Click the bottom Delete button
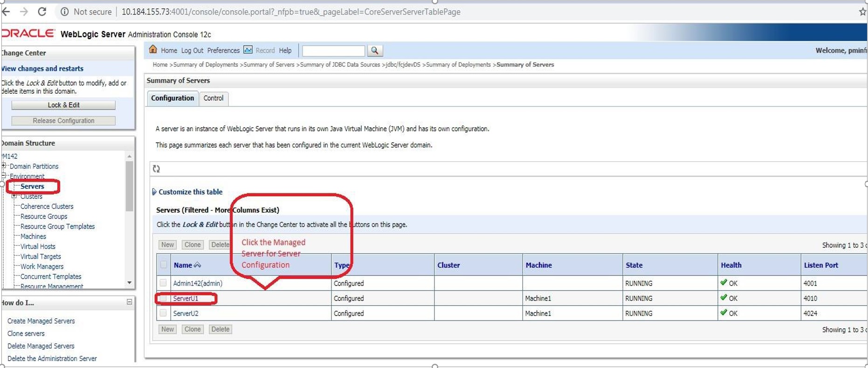 220,329
